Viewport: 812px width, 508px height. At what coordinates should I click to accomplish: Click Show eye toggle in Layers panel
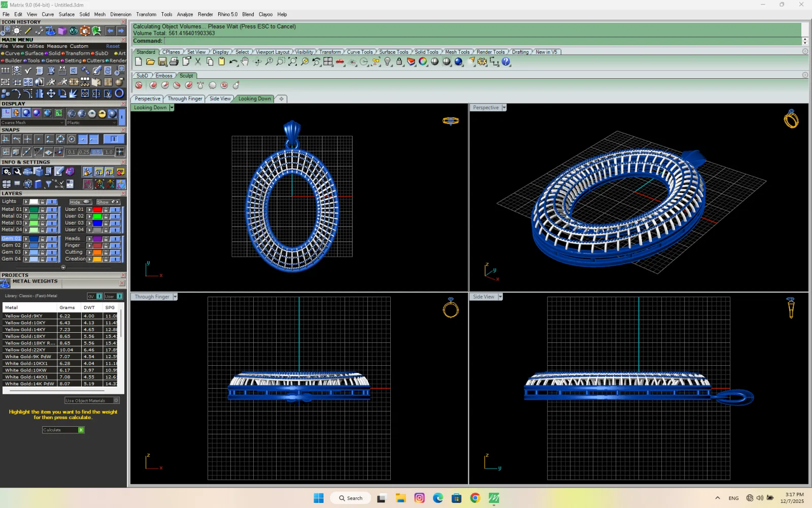(109, 202)
